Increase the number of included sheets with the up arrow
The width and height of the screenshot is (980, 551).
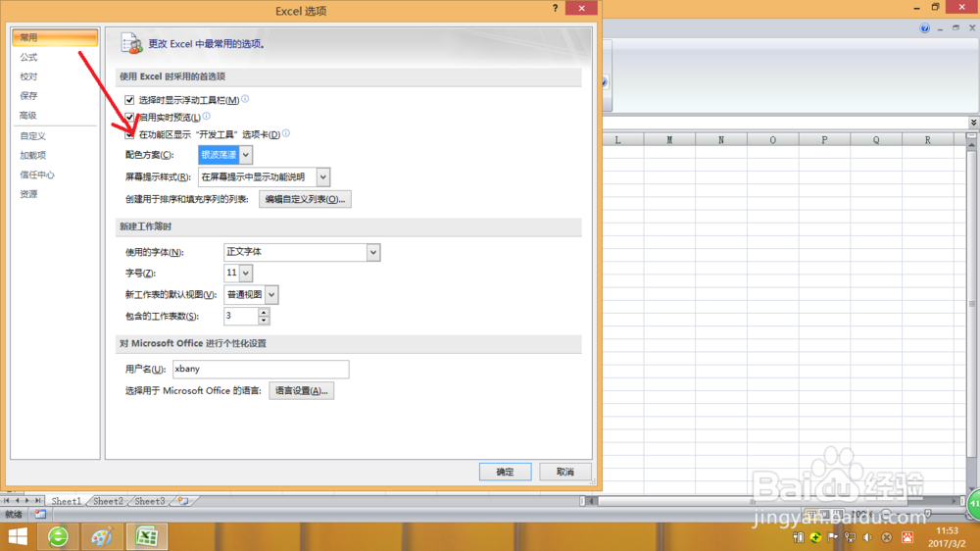(264, 312)
